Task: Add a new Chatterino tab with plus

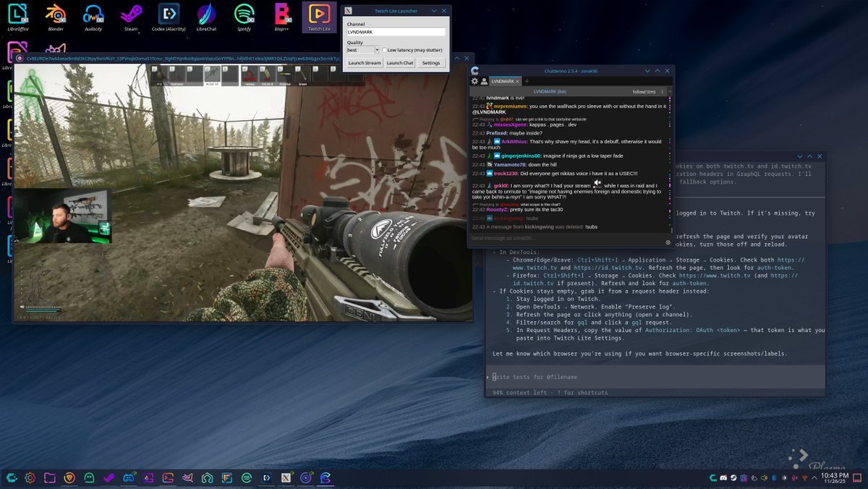Action: (x=527, y=81)
